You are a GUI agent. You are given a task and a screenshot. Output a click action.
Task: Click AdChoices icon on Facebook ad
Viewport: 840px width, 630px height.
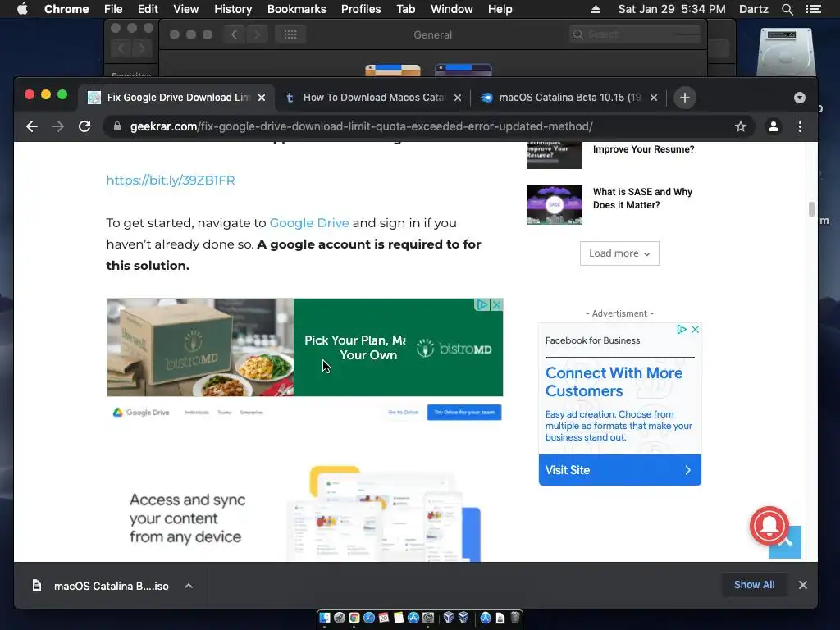(x=682, y=330)
